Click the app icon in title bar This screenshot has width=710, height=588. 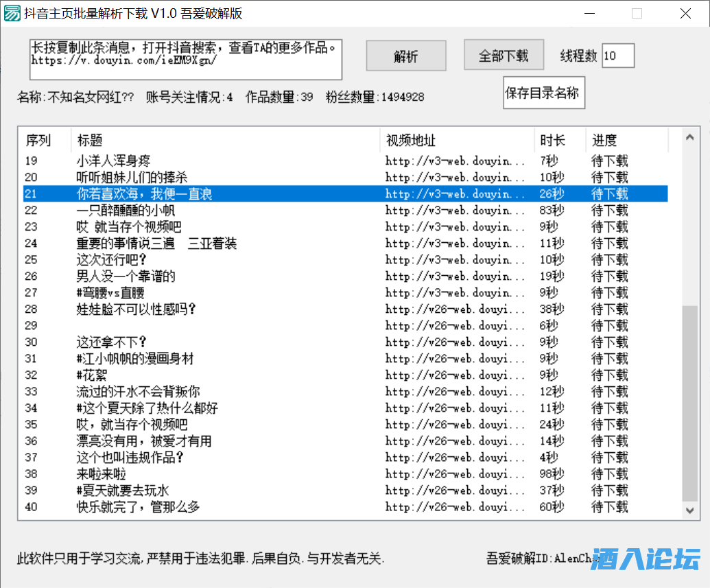click(12, 13)
